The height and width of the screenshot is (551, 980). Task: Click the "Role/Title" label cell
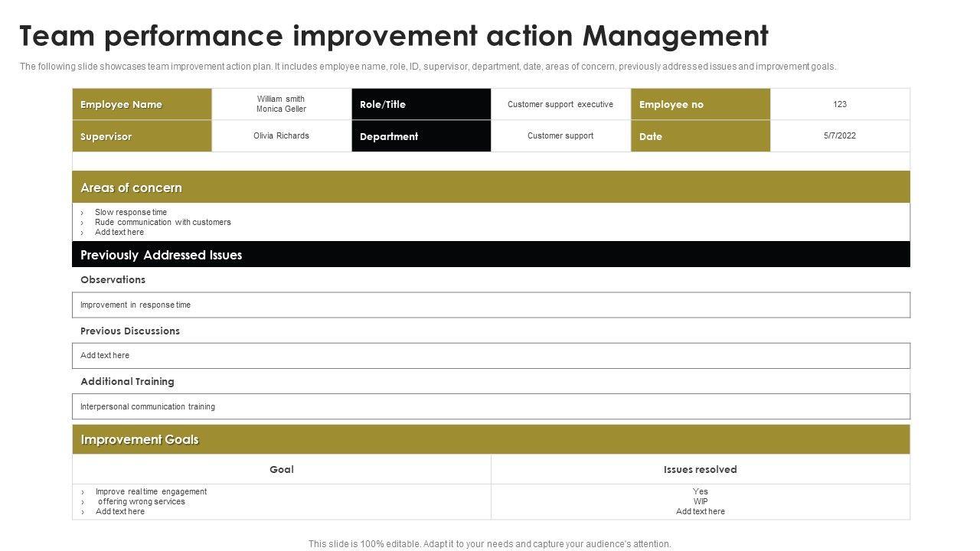tap(421, 104)
